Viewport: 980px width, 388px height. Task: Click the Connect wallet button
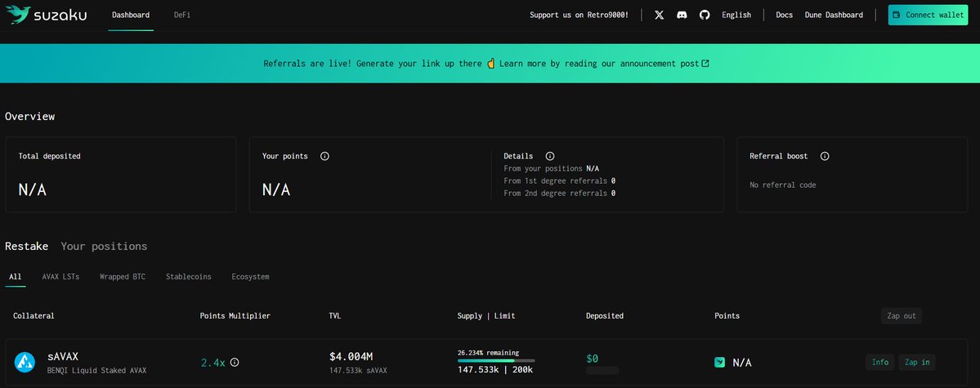pos(928,15)
